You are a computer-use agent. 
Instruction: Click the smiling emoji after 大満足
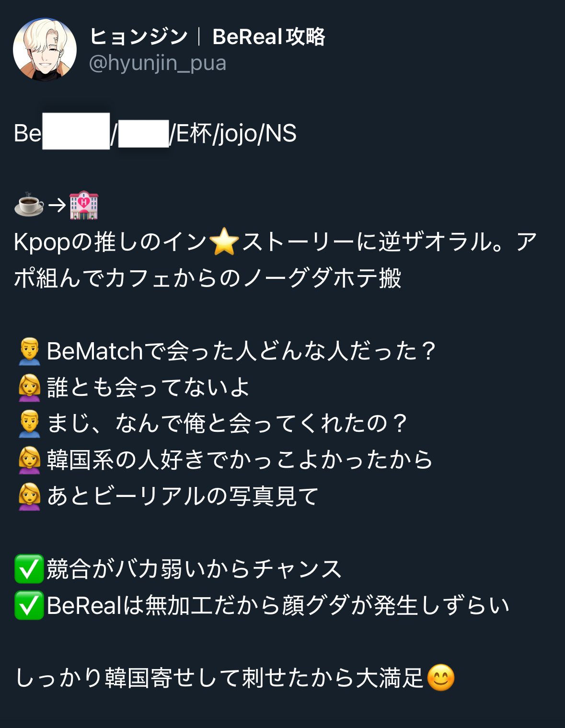pos(440,678)
